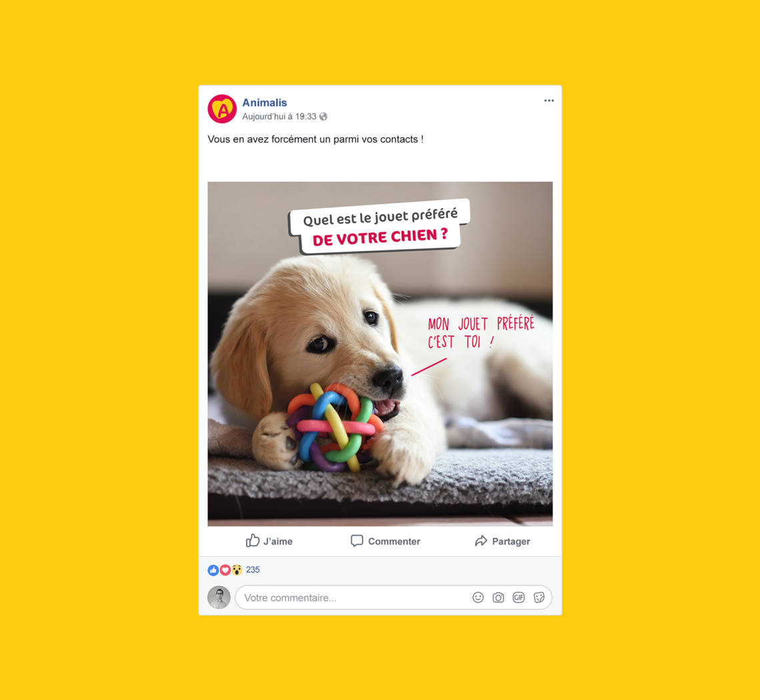The width and height of the screenshot is (760, 700).
Task: Click the red heart reaction icon
Action: [225, 570]
